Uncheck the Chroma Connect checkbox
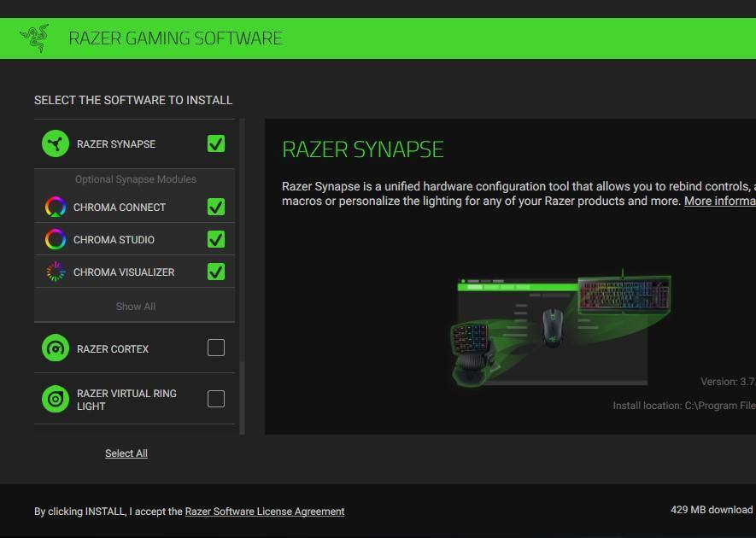The image size is (756, 538). tap(216, 208)
